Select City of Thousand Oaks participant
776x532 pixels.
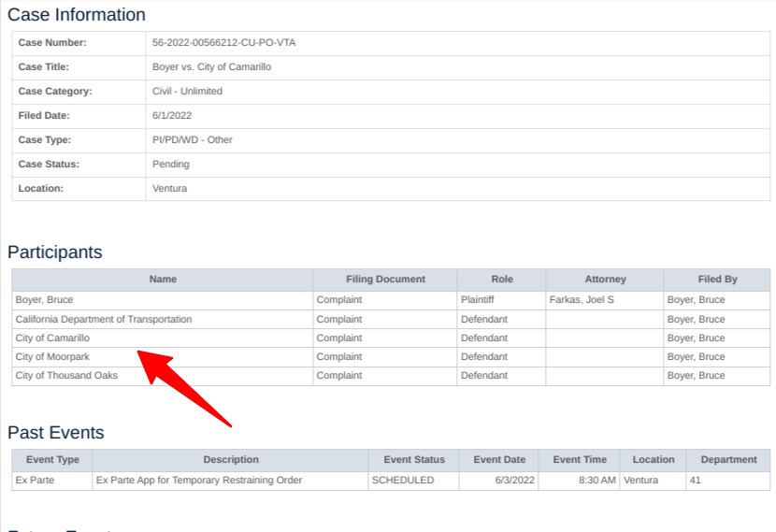[x=66, y=375]
